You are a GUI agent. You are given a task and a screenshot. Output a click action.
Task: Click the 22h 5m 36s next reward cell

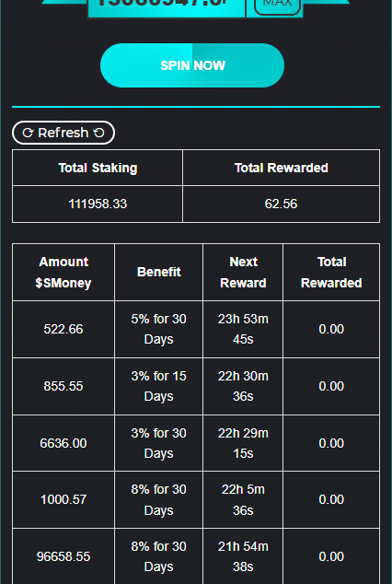243,500
